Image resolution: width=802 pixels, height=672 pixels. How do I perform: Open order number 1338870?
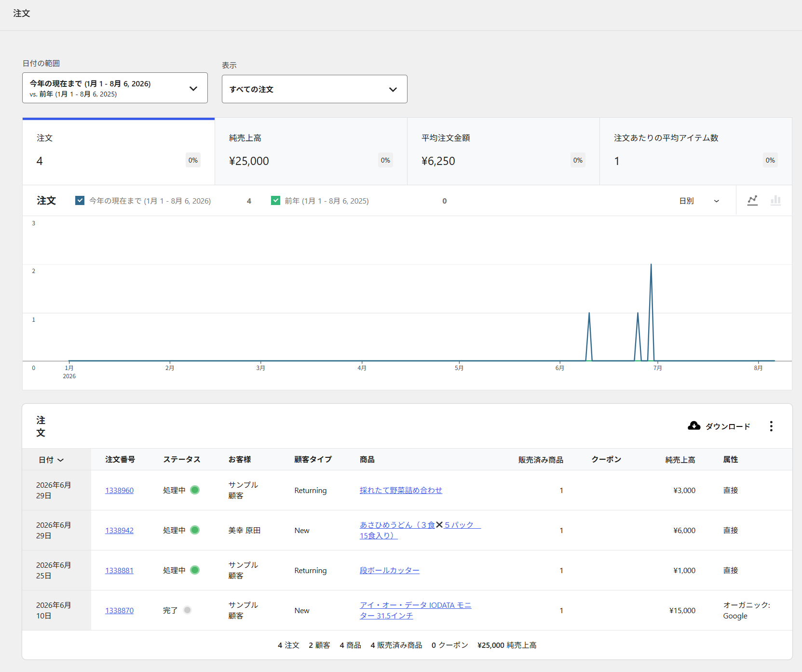click(120, 610)
